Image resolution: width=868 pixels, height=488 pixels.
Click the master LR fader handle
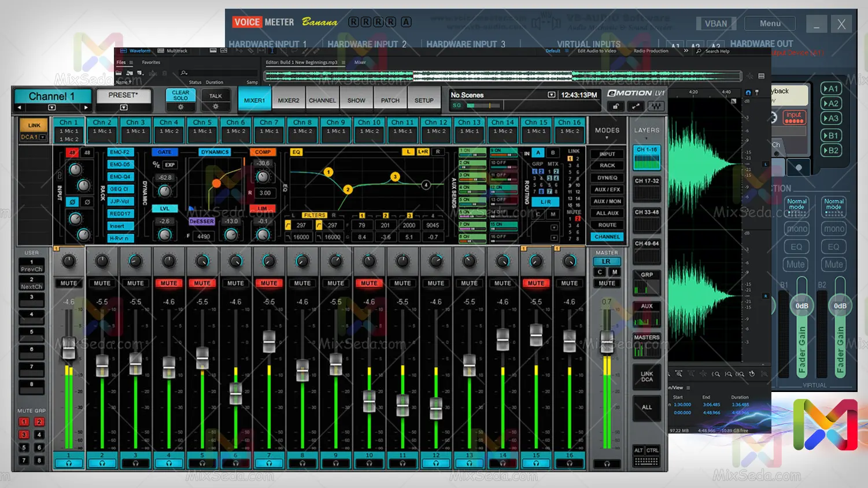(607, 342)
